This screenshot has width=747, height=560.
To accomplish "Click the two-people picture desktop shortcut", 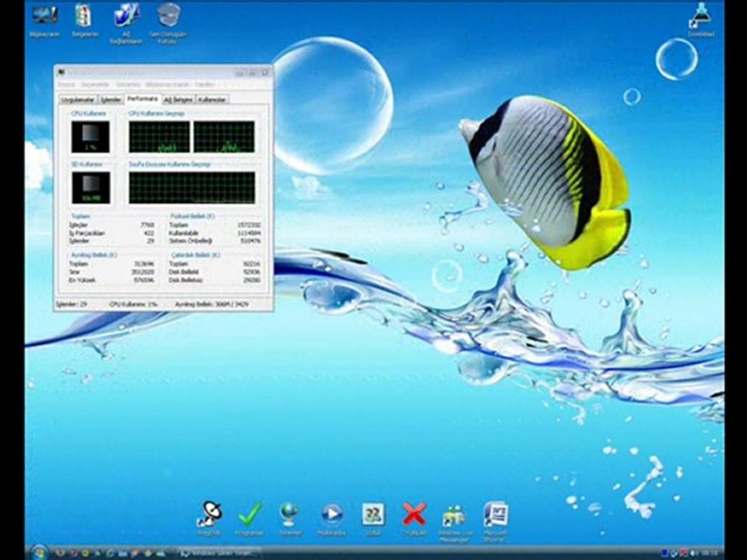I will tap(373, 519).
